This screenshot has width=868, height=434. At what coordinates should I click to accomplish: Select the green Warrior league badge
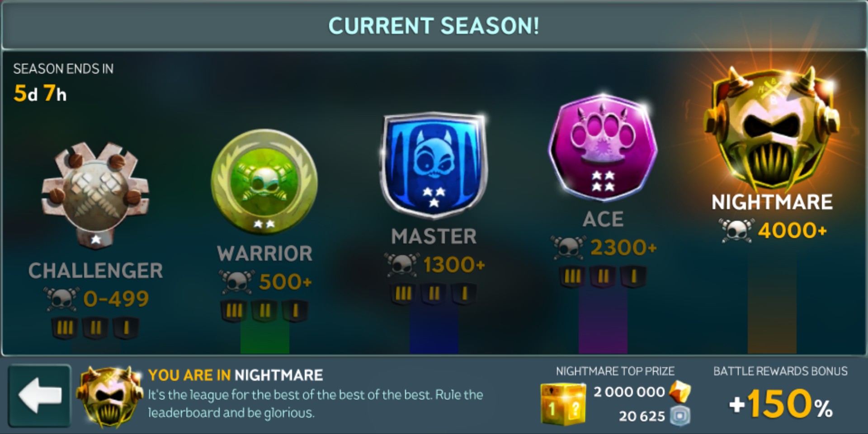pos(264,182)
